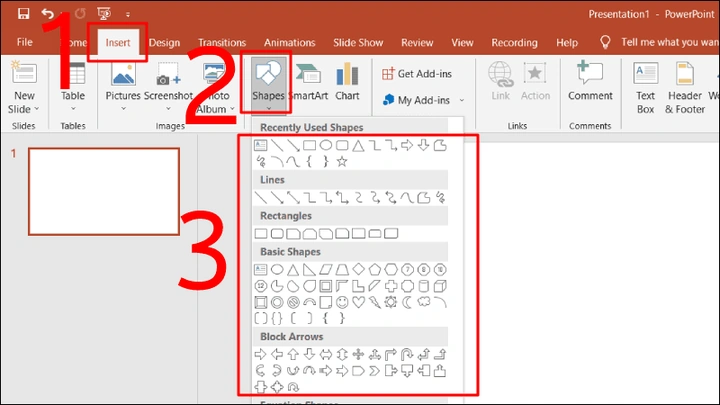
Task: Insert a SmartArt graphic
Action: pos(309,83)
